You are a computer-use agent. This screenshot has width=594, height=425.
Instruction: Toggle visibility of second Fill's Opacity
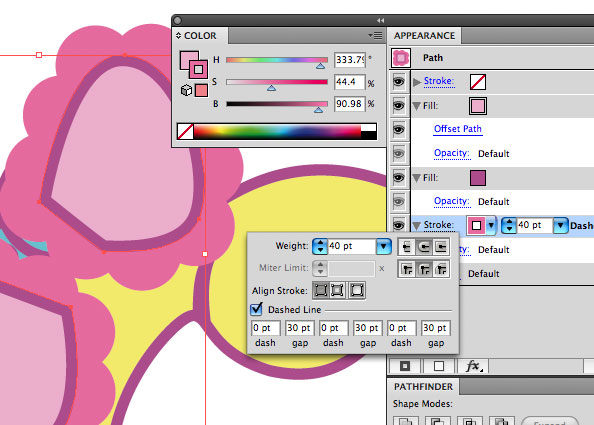pos(399,202)
